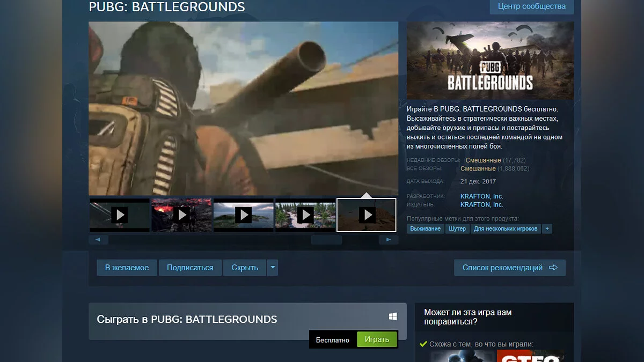Click the Схожа с тем, во что вы играли text
Viewport: 644px width, 362px height.
point(481,344)
